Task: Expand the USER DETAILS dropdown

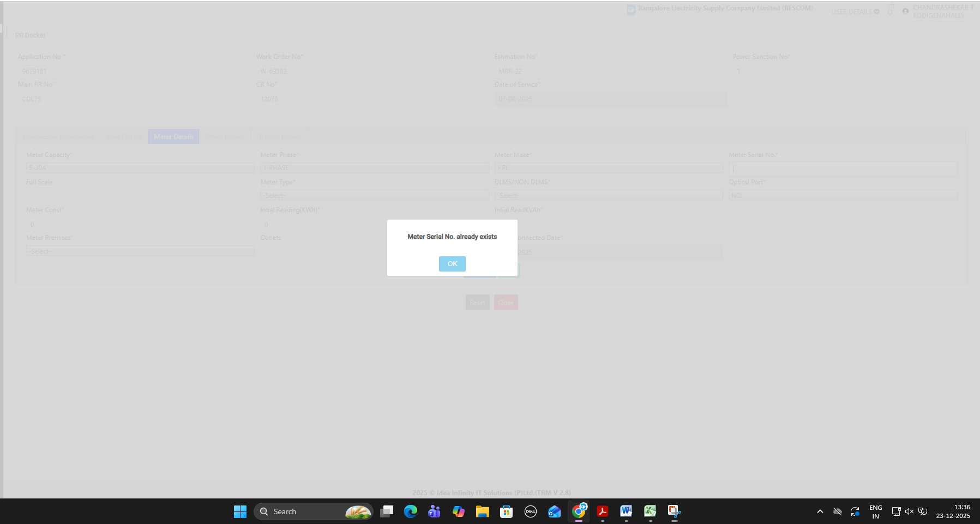Action: pos(855,11)
